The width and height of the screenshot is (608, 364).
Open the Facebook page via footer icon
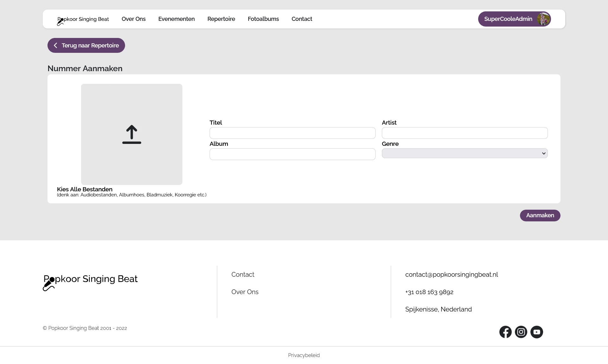pos(505,332)
